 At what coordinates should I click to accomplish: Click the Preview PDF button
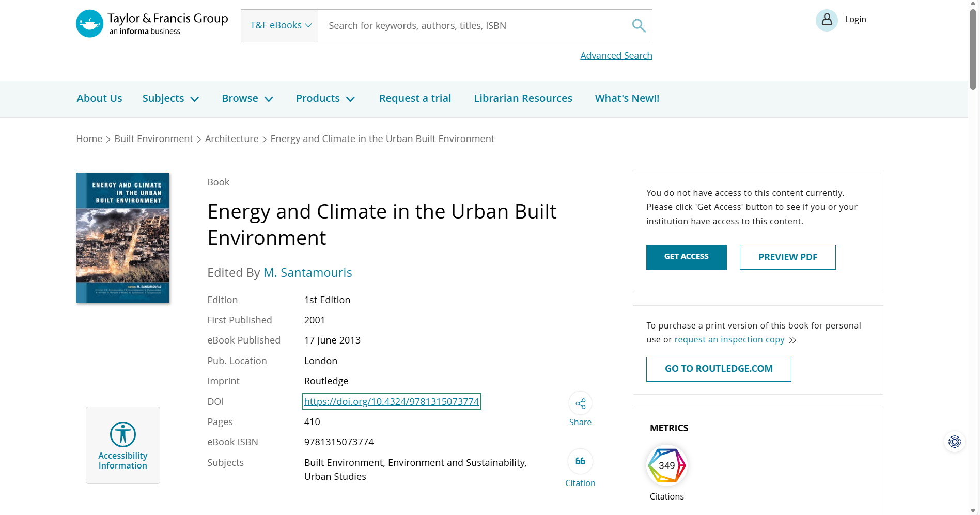[787, 257]
